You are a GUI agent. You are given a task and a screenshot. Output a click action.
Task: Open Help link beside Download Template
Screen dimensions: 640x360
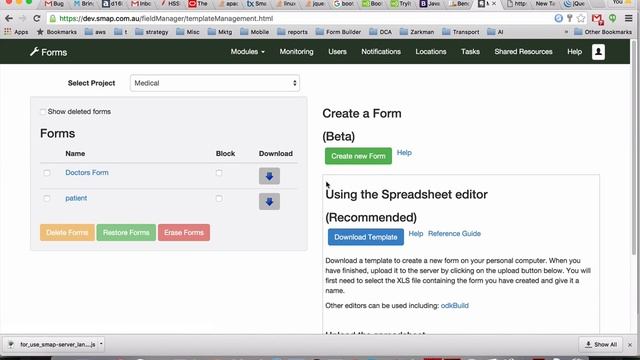click(416, 233)
